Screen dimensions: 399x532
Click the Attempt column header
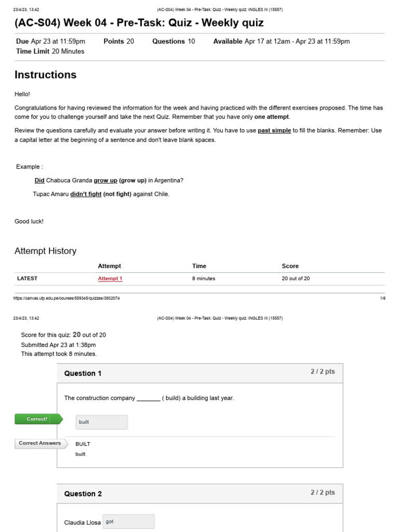pyautogui.click(x=109, y=266)
